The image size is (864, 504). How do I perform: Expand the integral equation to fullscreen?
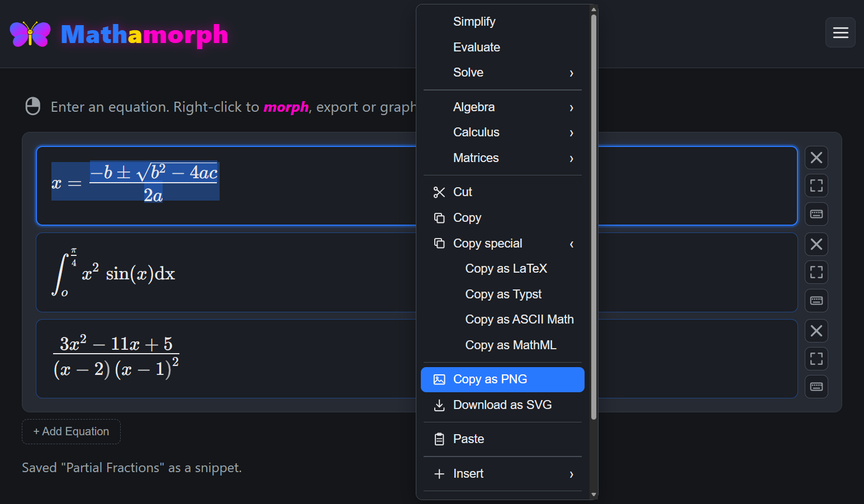[x=816, y=272]
